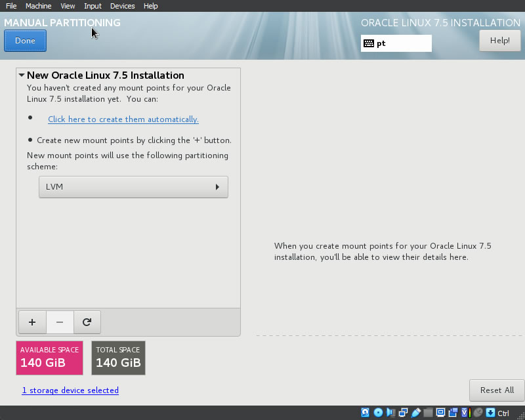Click VirtualBox recording status icon
This screenshot has height=420, width=525.
[x=453, y=412]
